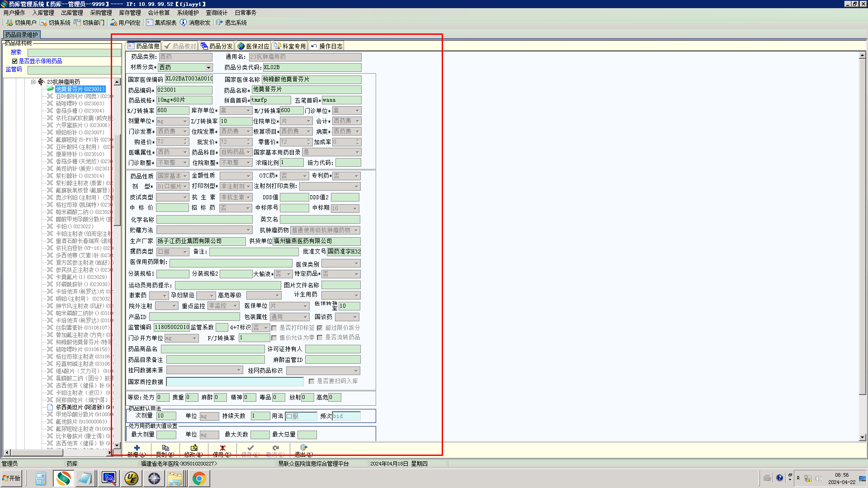
Task: Click the 新增 add plus icon
Action: [137, 448]
